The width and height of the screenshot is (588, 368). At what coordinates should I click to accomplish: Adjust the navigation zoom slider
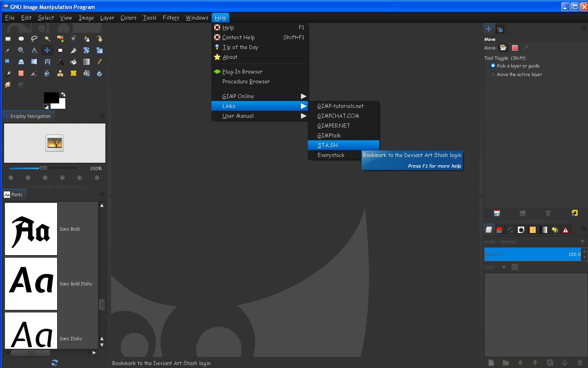(43, 168)
